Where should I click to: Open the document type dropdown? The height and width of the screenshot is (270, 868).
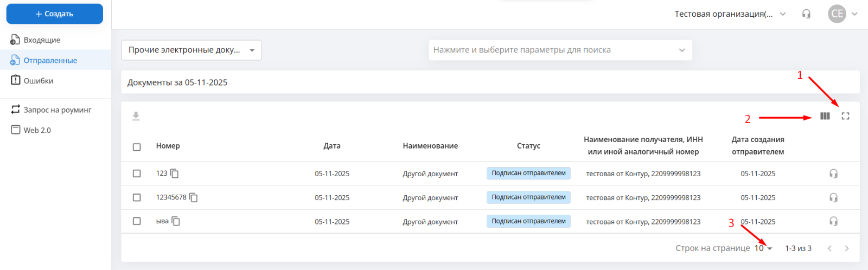[x=192, y=50]
